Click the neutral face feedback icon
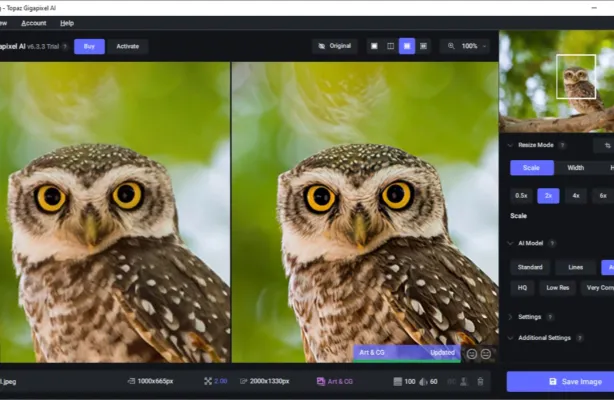The height and width of the screenshot is (400, 614). 486,354
